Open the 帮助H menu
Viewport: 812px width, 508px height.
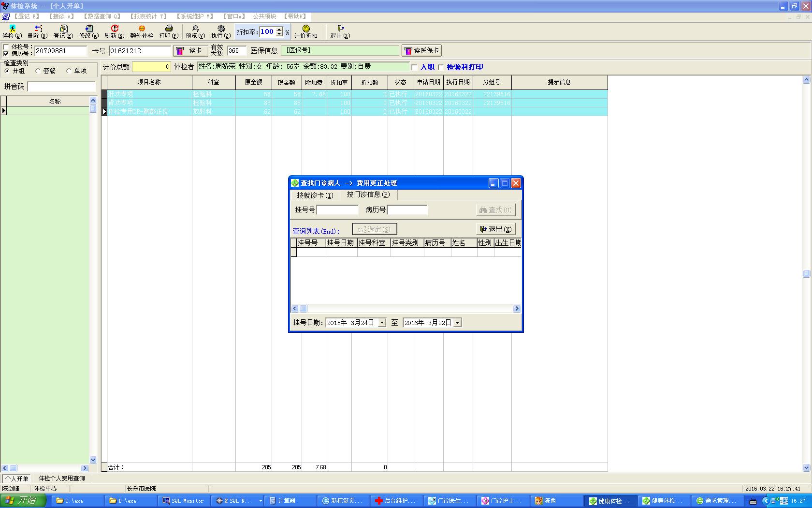[x=295, y=16]
